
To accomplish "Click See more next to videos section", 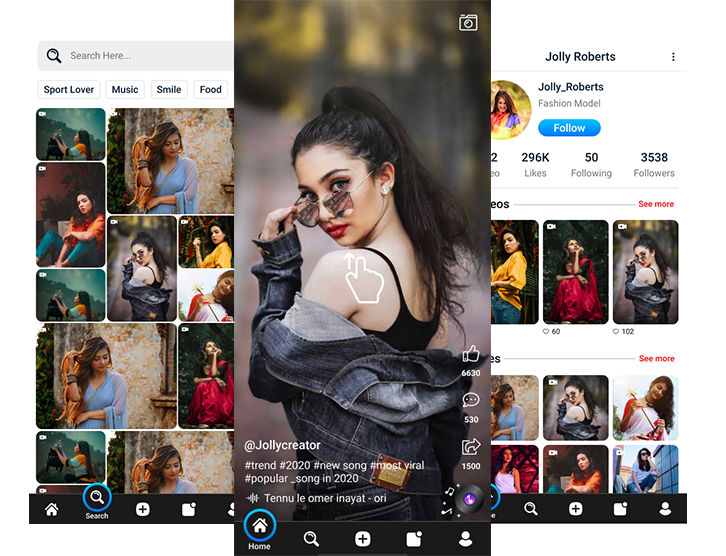I will click(656, 204).
